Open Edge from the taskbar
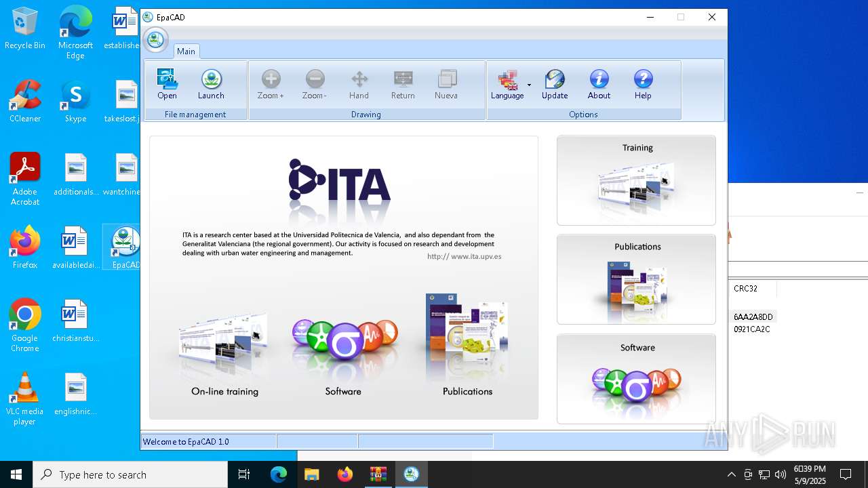 pos(279,474)
